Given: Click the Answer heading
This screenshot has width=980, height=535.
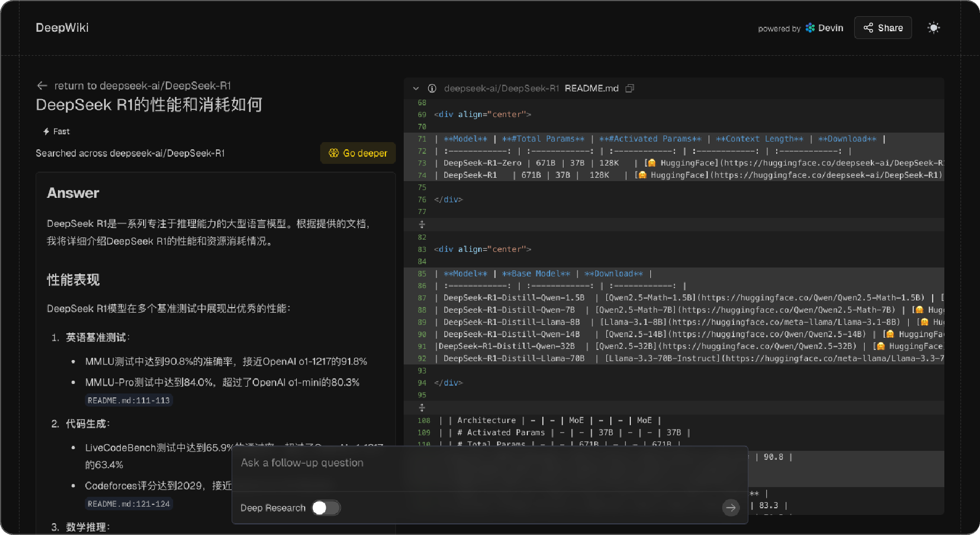Looking at the screenshot, I should [x=73, y=193].
